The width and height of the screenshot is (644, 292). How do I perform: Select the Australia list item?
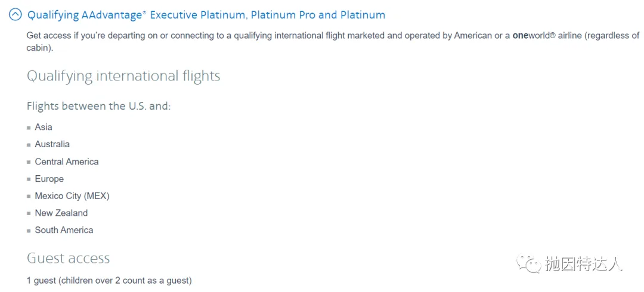point(52,145)
